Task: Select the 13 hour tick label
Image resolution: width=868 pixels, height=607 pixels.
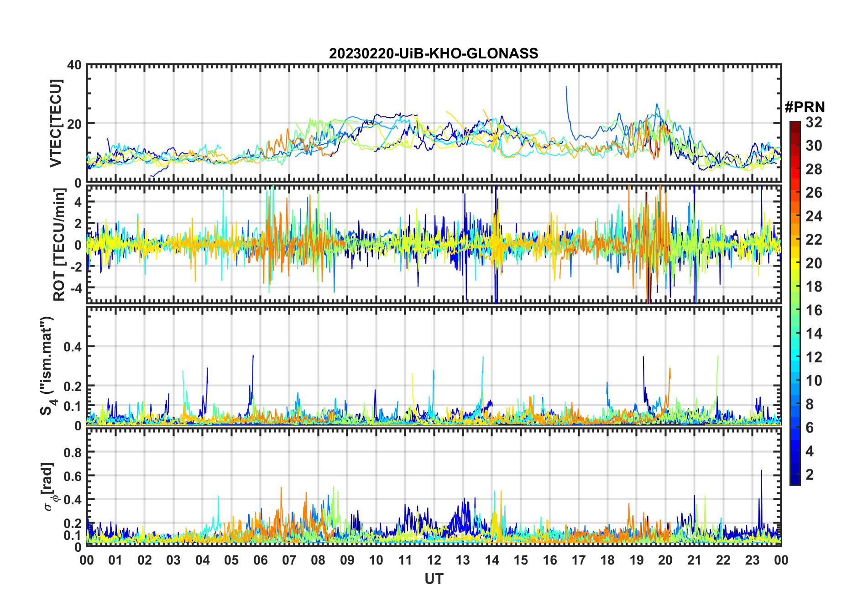Action: 463,560
